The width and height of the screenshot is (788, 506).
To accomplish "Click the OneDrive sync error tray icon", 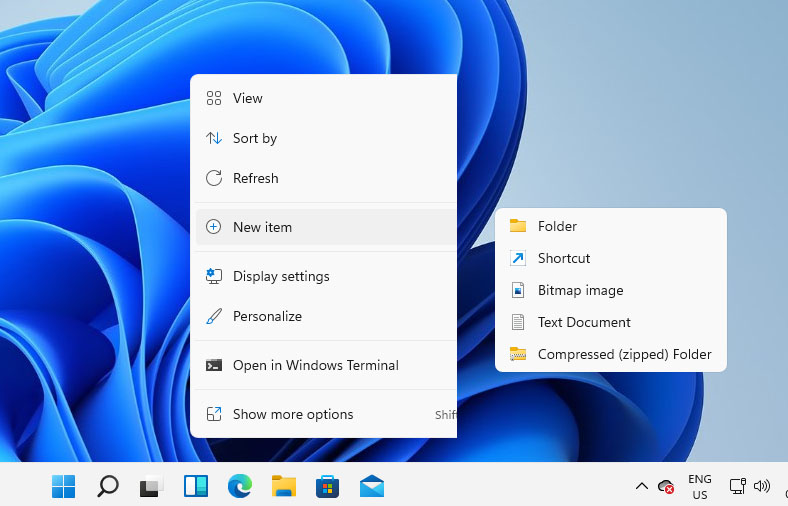I will [x=666, y=486].
